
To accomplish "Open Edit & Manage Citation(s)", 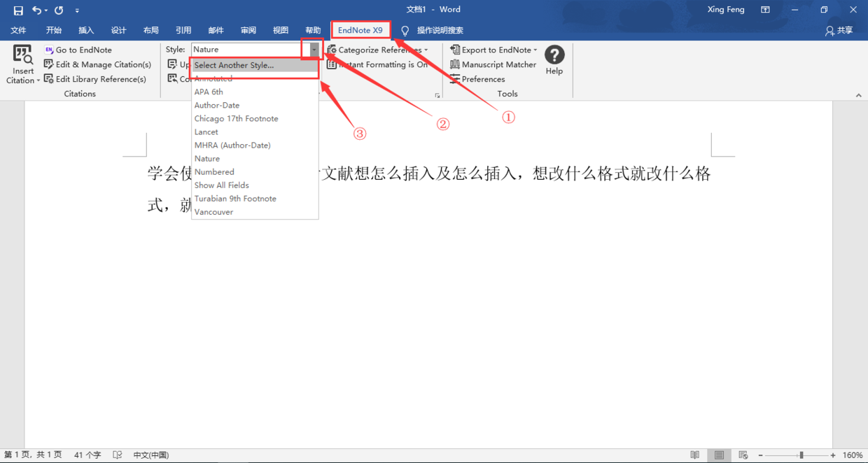I will [x=97, y=64].
